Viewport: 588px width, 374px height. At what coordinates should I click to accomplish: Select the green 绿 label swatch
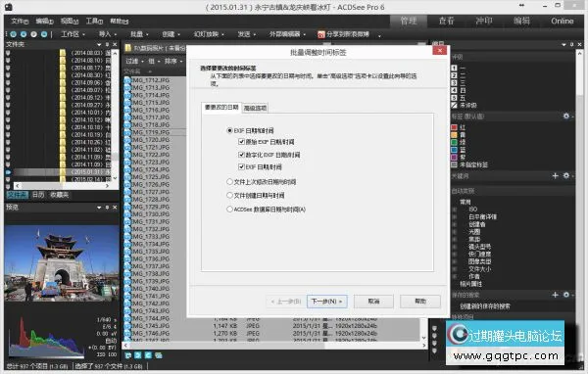point(454,142)
